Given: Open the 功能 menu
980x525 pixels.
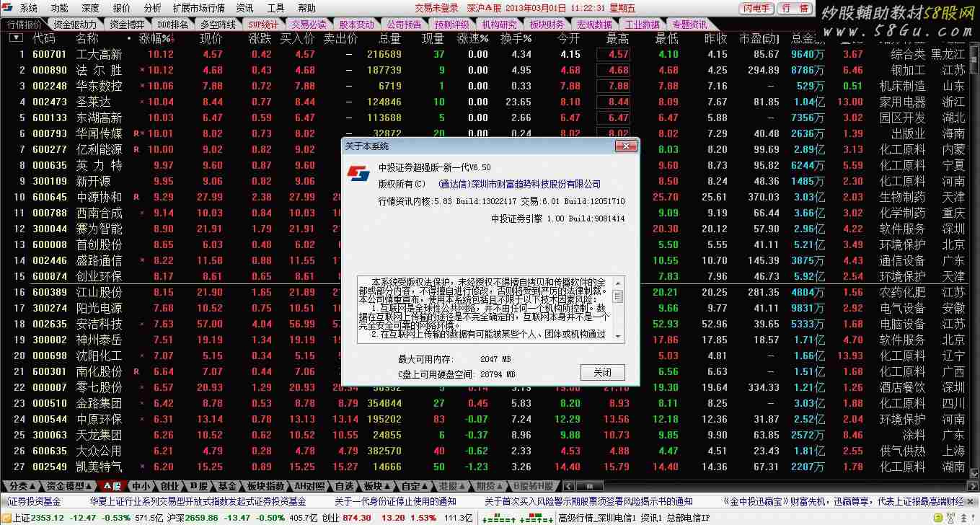Looking at the screenshot, I should [x=60, y=9].
